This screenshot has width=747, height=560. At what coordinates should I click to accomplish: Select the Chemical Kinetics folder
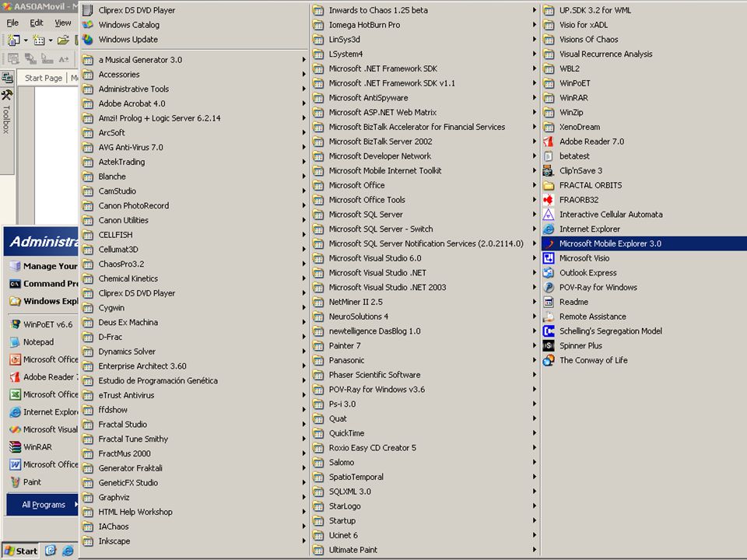(194, 278)
